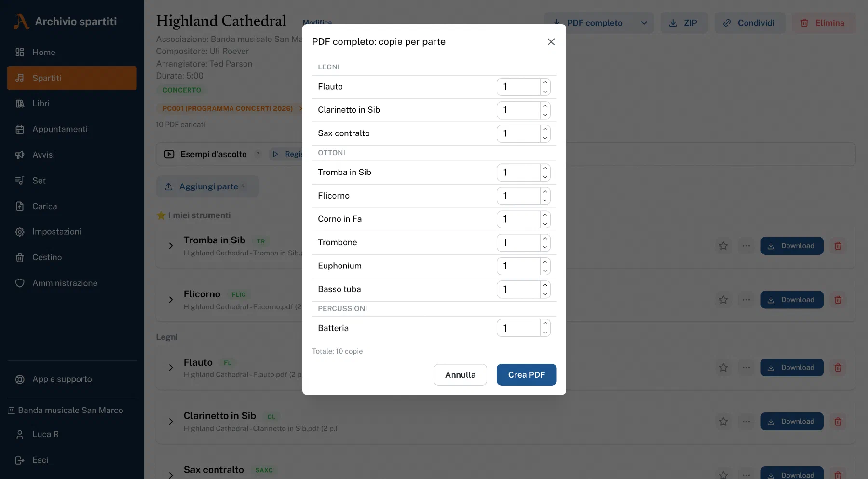The width and height of the screenshot is (868, 479).
Task: Open Libri section in sidebar
Action: tap(72, 103)
